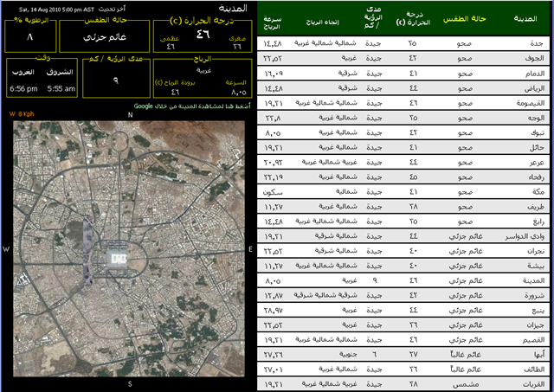Viewport: 554px width, 392px height.
Task: Select the "القصيم" city name
Action: 533,340
